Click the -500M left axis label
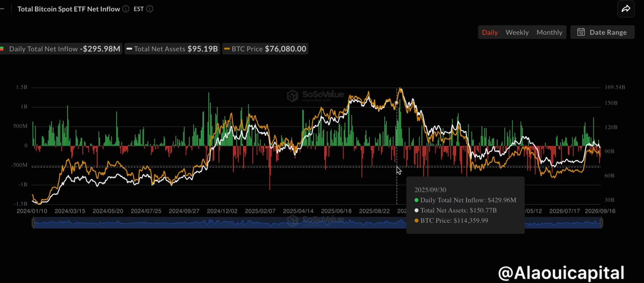 pos(19,165)
